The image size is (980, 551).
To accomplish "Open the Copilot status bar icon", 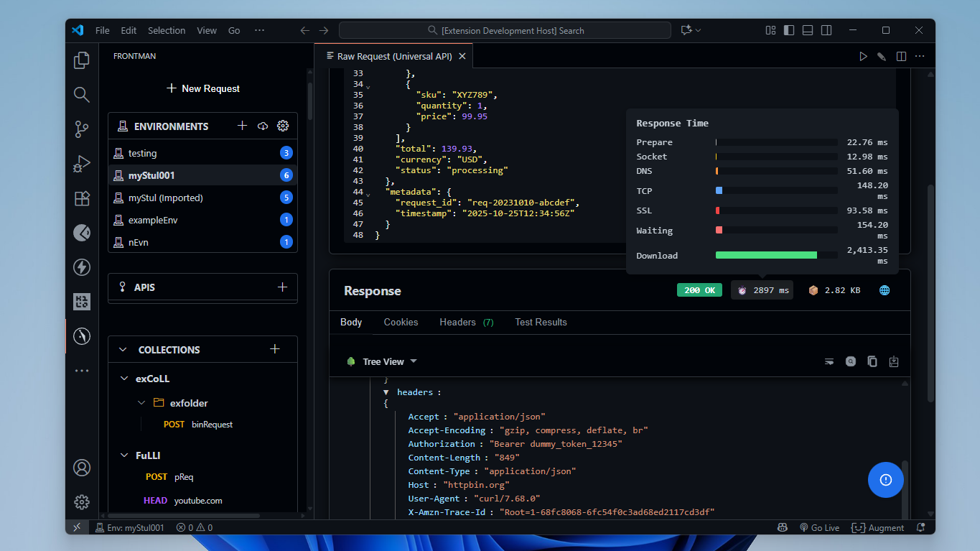I will [x=783, y=527].
